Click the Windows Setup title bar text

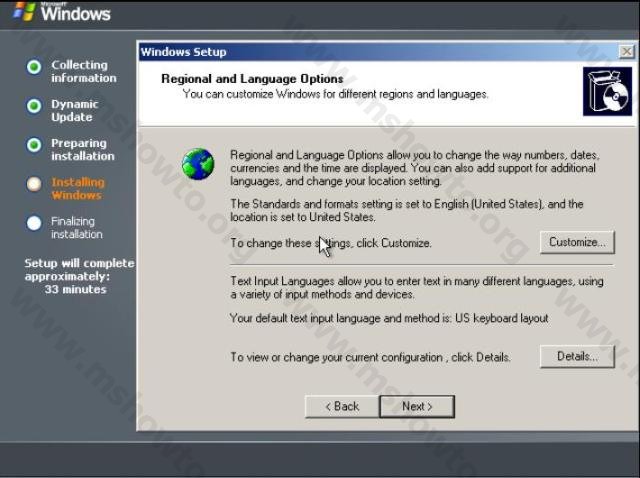point(183,52)
